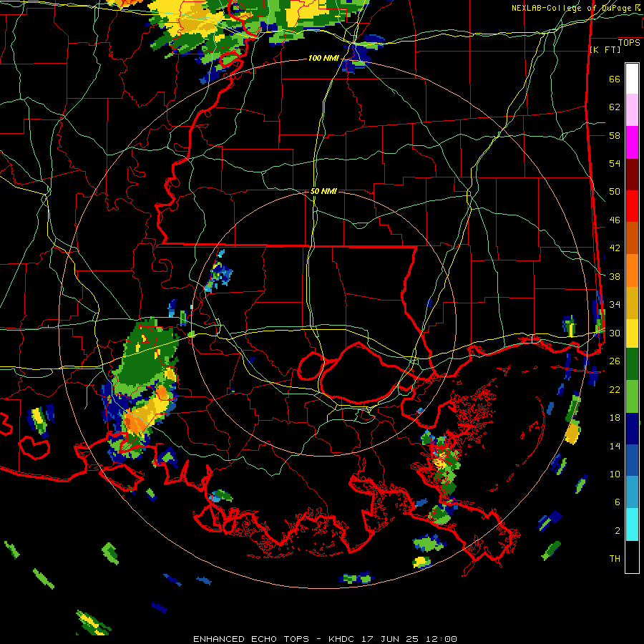Click the K FT units label
Viewport: 644px width, 644px height.
tap(605, 49)
